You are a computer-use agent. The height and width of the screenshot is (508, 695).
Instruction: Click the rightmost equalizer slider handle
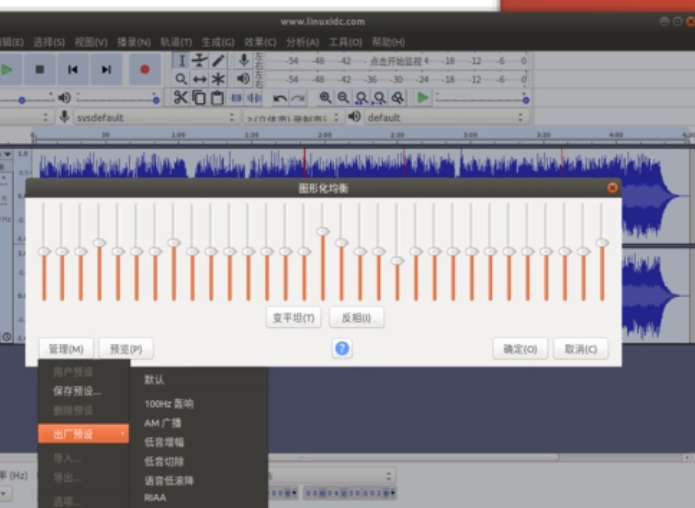pos(602,242)
